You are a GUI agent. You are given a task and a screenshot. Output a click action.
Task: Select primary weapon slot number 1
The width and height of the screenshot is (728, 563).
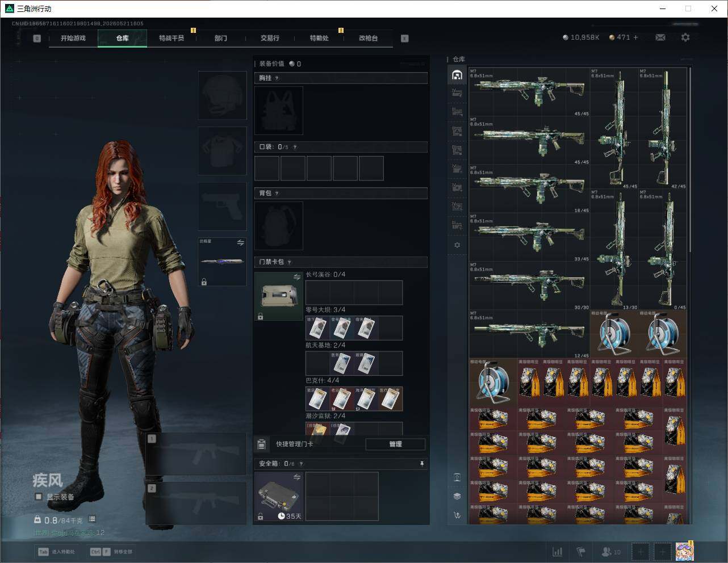(196, 454)
